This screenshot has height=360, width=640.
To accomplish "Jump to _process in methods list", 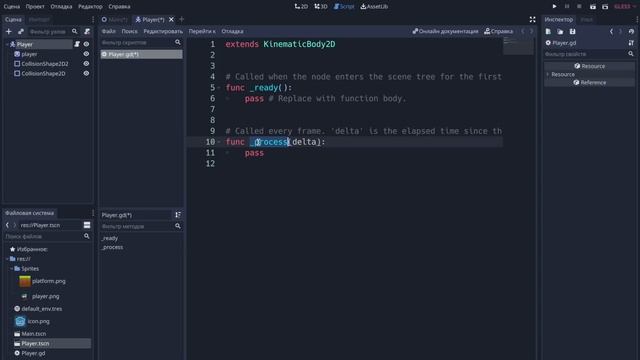I will [113, 247].
